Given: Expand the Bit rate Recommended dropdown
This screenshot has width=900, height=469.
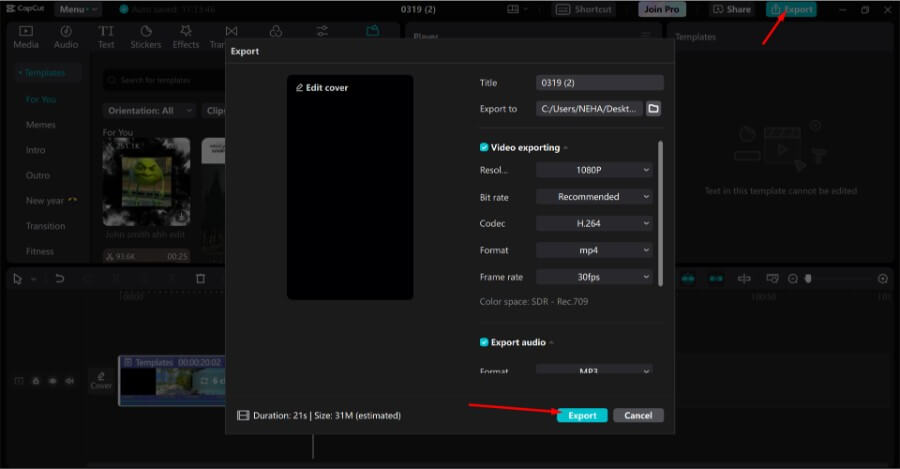Looking at the screenshot, I should (x=594, y=197).
